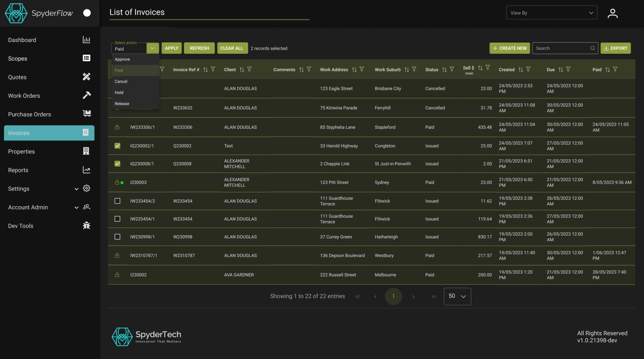Expand the Settings chevron in sidebar

click(x=76, y=189)
